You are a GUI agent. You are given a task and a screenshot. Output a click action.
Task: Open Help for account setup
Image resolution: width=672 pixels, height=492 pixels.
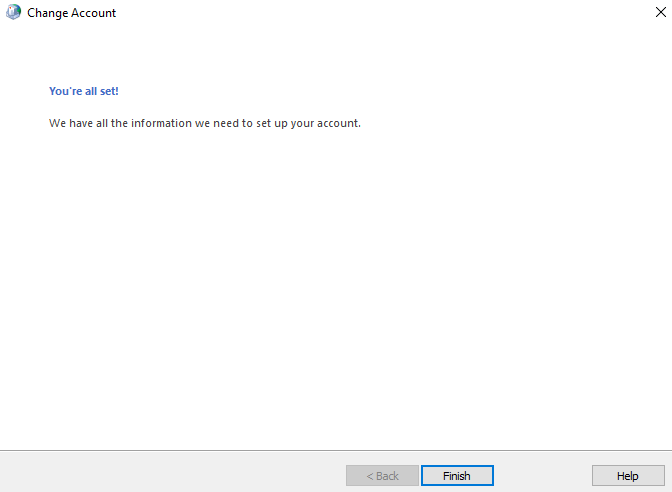(627, 476)
